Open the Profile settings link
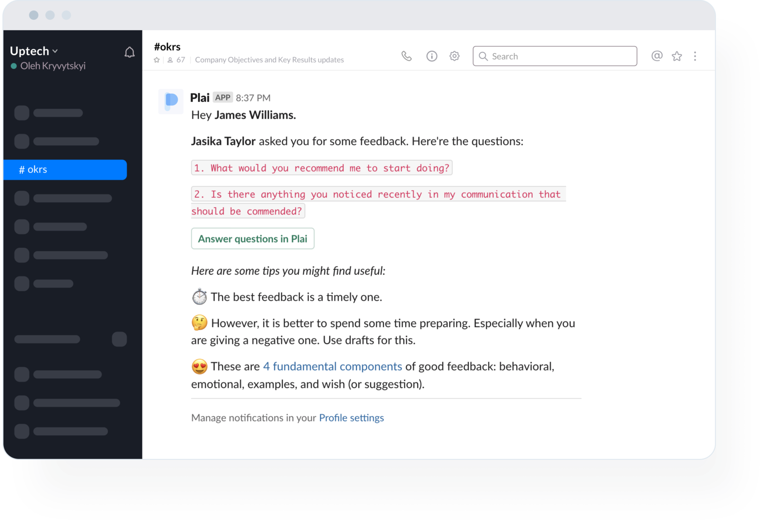This screenshot has height=532, width=772. 352,418
